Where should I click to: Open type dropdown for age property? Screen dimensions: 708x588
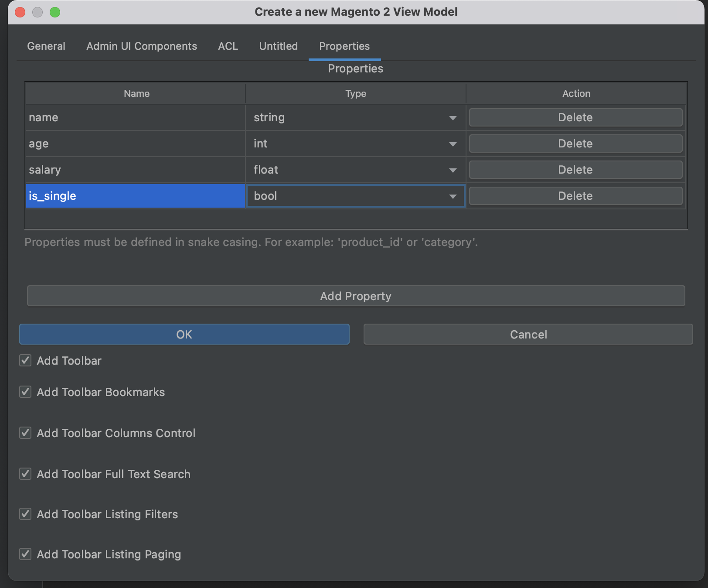pyautogui.click(x=355, y=144)
